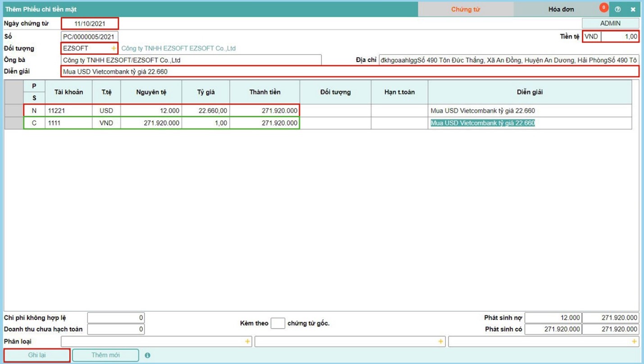
Task: Select account 11221 cell in grid
Action: click(x=68, y=111)
